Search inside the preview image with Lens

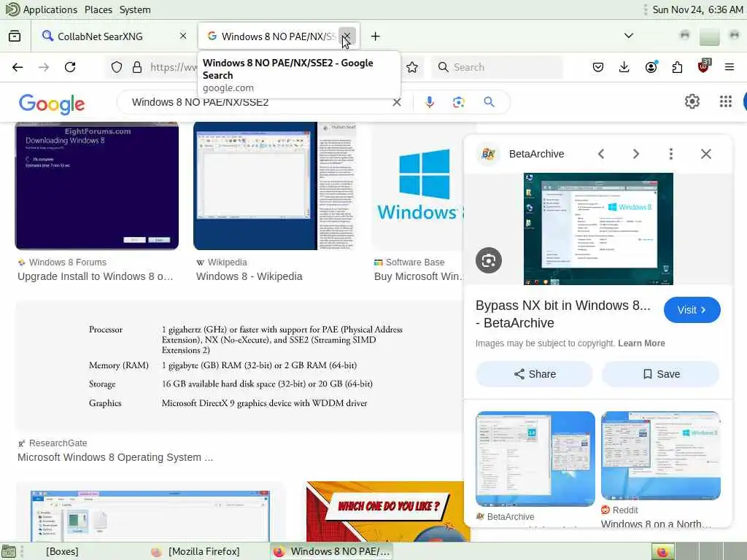[x=488, y=260]
